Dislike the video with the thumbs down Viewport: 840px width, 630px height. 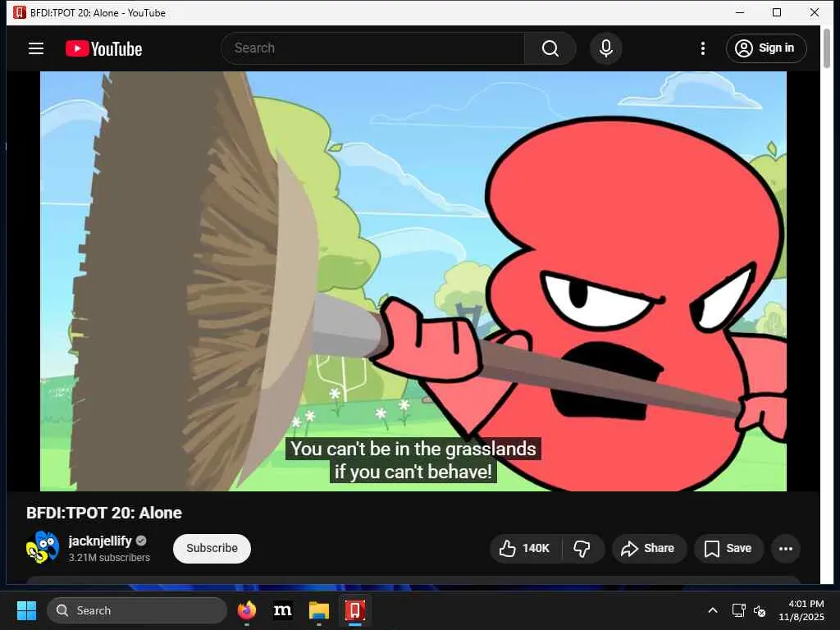tap(582, 548)
